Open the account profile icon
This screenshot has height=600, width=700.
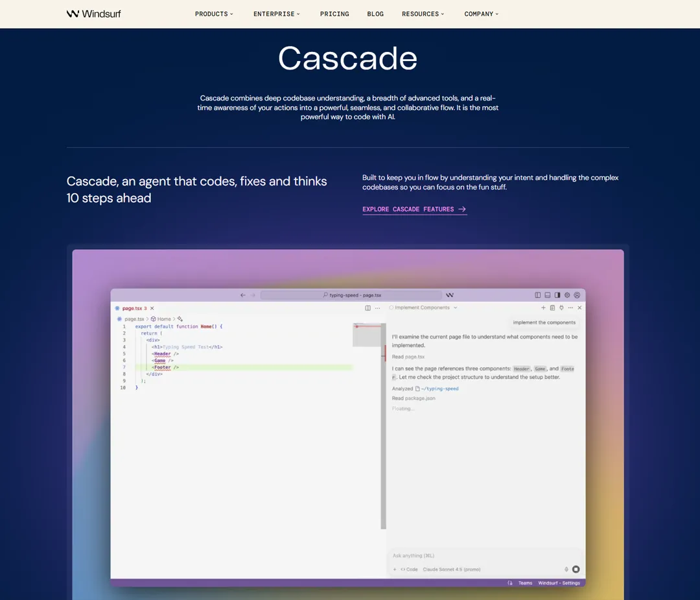(577, 295)
